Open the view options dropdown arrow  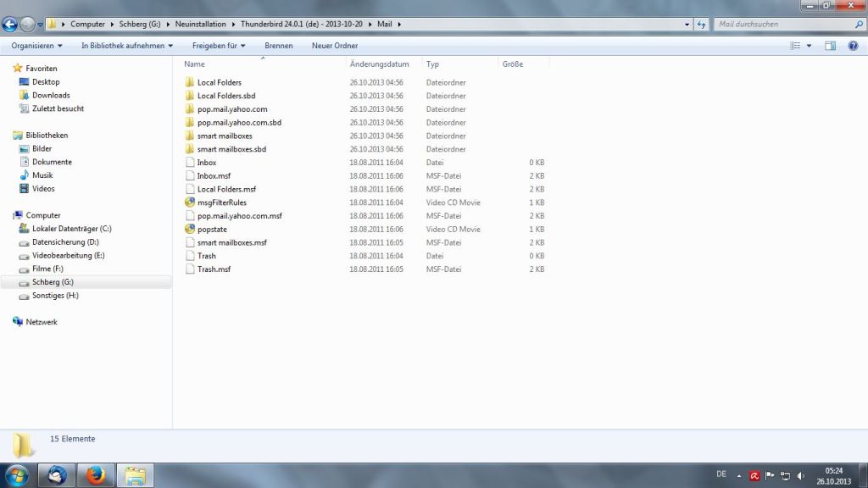pyautogui.click(x=809, y=46)
